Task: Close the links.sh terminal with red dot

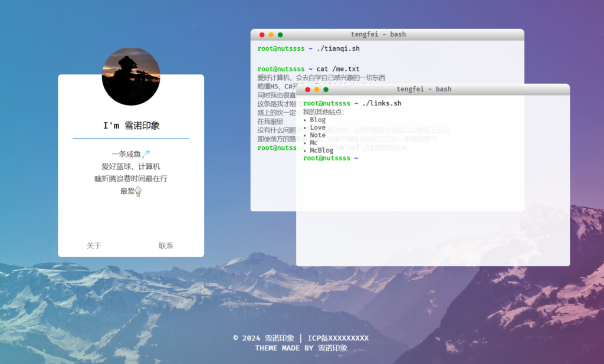Action: (x=307, y=90)
